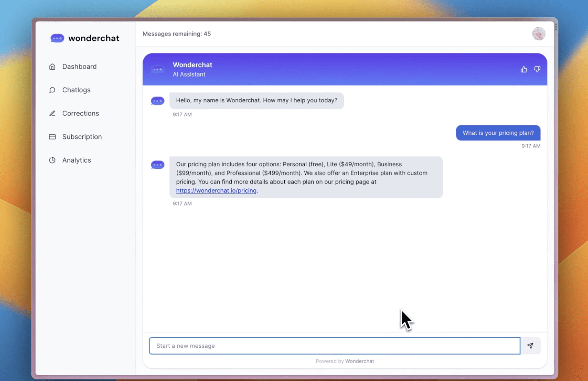This screenshot has height=381, width=588.
Task: Open the wonderchat.io/pricing link
Action: [x=216, y=190]
